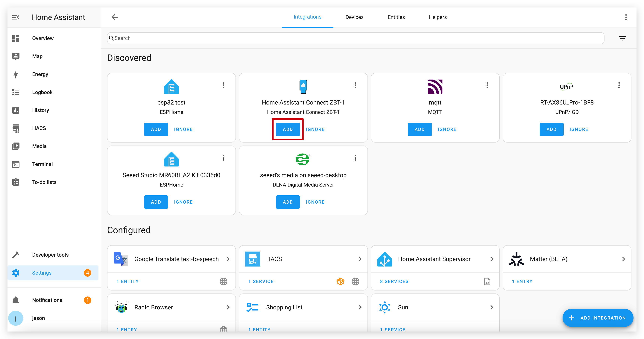Click the Notifications badge showing 1
This screenshot has width=644, height=339.
tap(87, 300)
